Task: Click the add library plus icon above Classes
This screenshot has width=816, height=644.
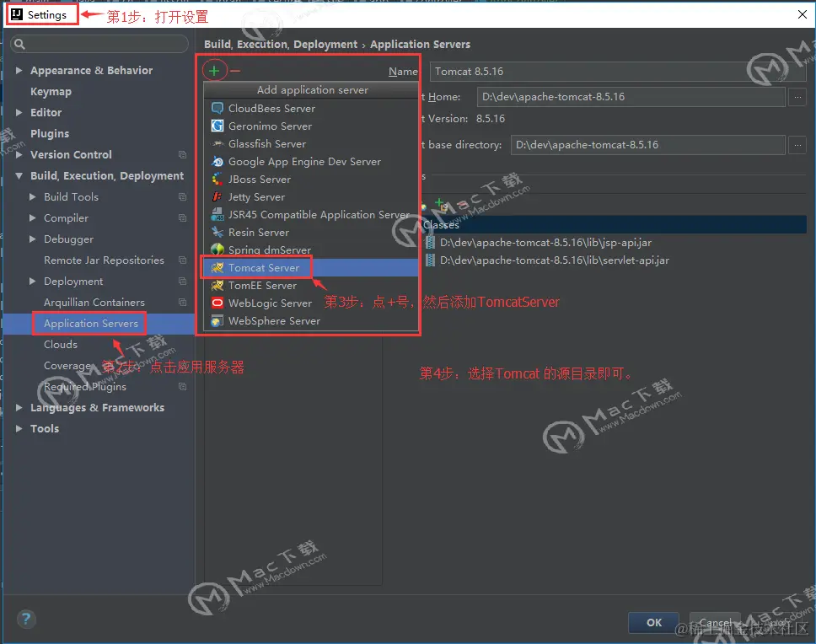Action: point(440,204)
